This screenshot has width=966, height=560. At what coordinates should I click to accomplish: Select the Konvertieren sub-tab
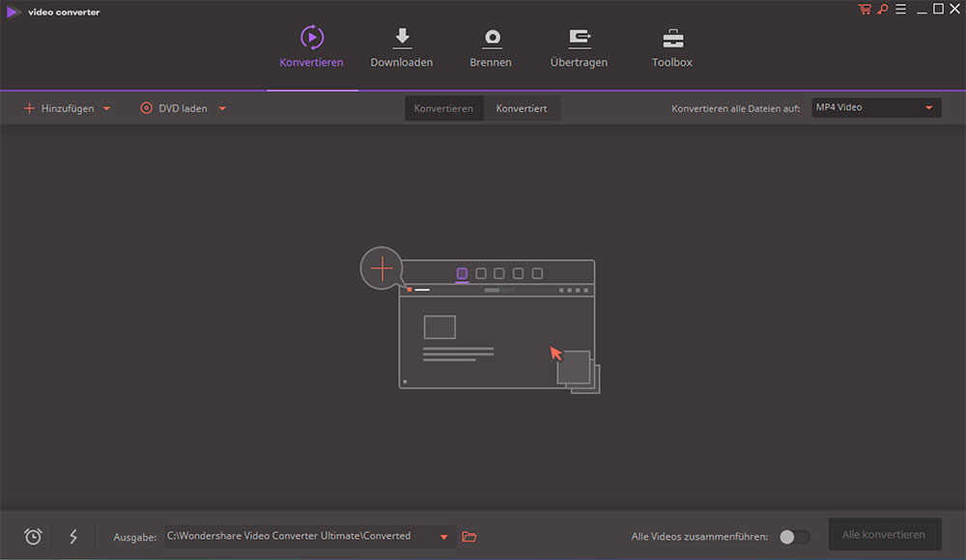[x=443, y=108]
